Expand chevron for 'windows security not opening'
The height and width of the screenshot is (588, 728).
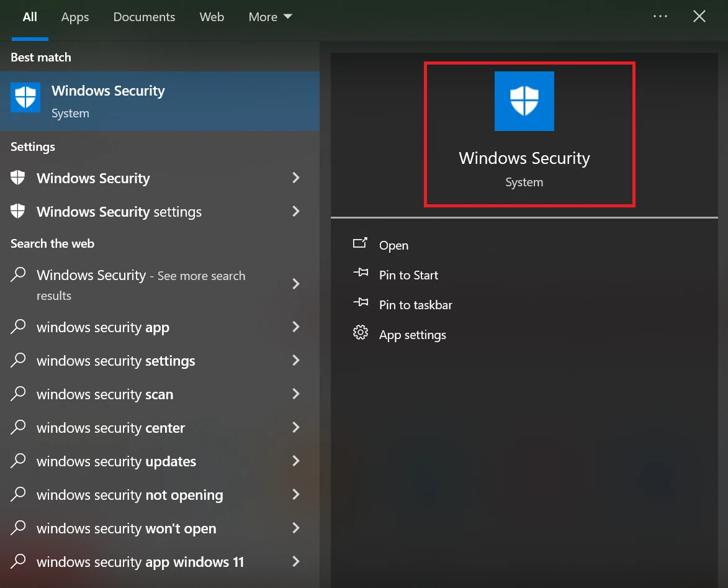click(x=296, y=494)
